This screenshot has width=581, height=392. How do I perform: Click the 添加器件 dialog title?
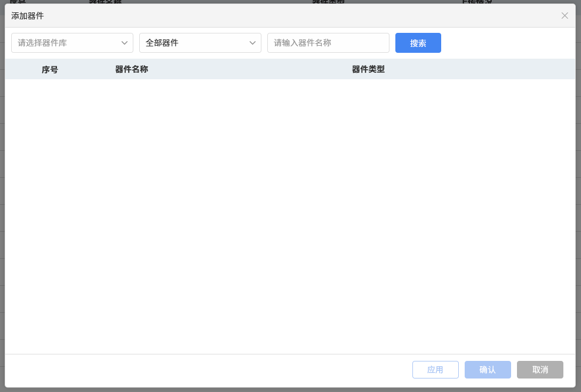click(x=28, y=16)
